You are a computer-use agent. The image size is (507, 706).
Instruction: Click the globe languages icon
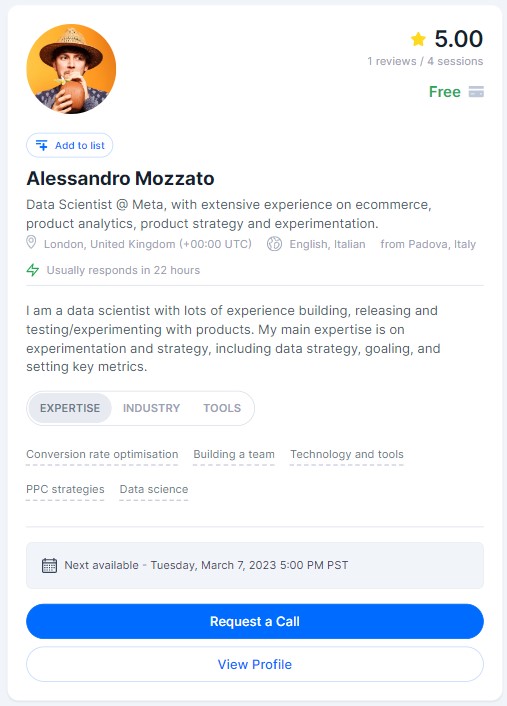click(x=274, y=244)
